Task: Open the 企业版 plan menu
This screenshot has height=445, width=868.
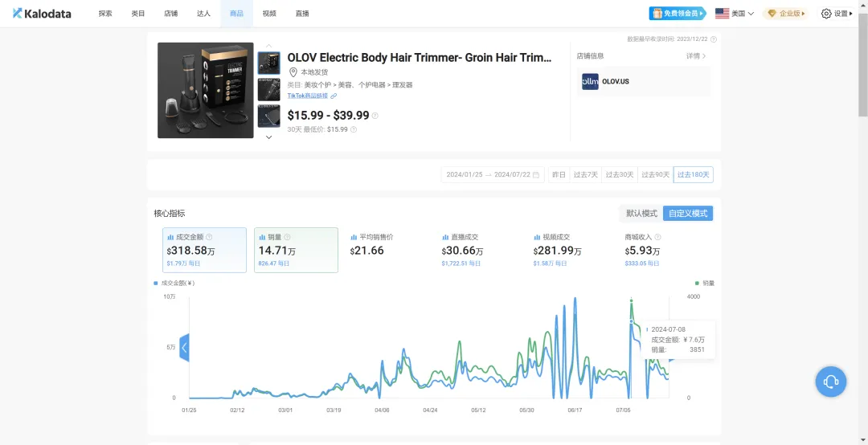Action: (x=785, y=14)
